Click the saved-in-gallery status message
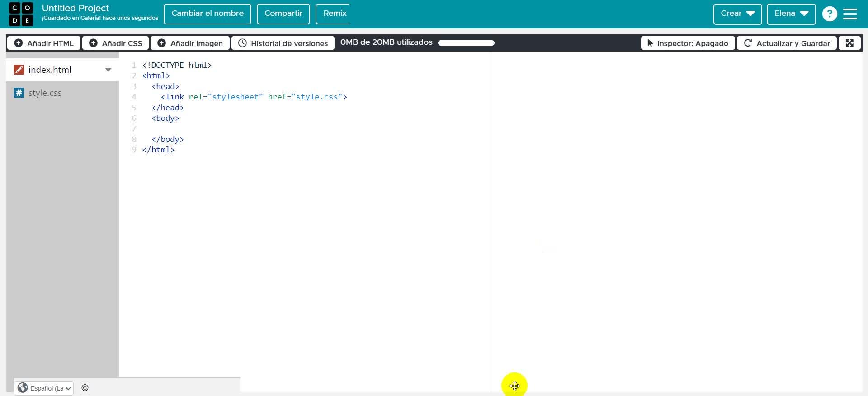 (100, 18)
